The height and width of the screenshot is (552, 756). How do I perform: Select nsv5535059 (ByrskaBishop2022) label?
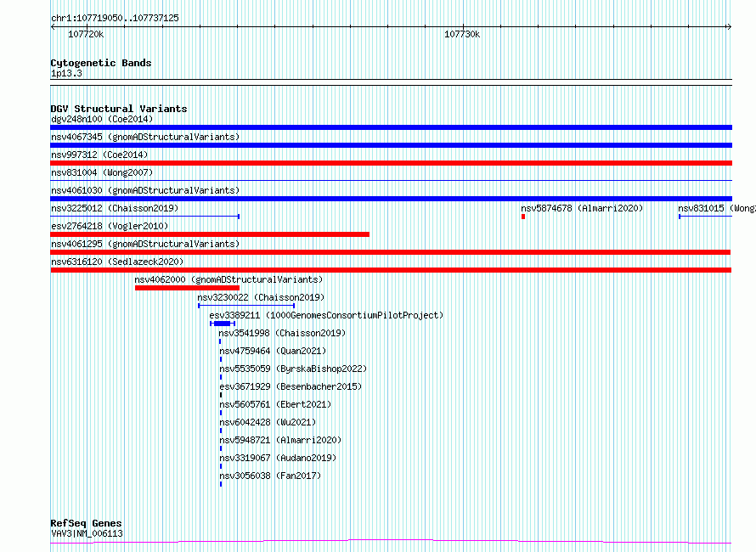tap(293, 369)
